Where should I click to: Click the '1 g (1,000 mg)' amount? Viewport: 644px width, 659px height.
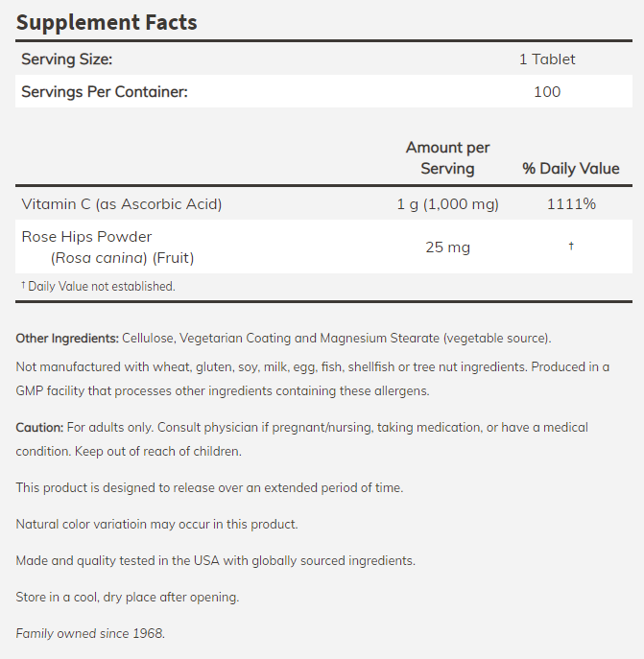click(x=447, y=204)
